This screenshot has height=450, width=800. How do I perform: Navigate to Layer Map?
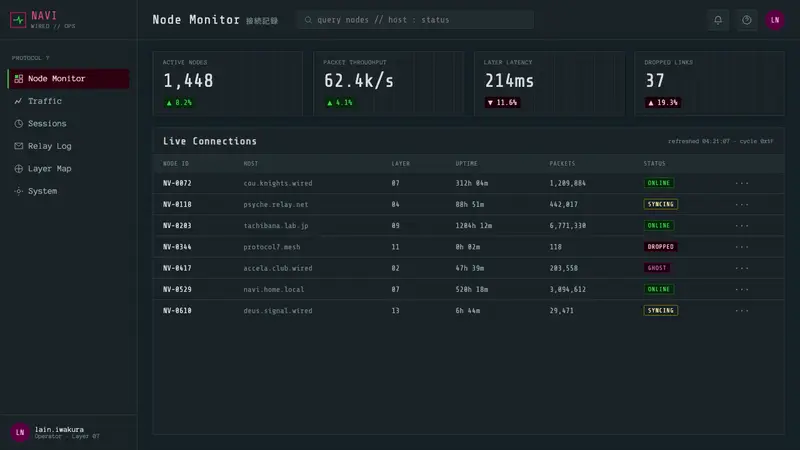[x=68, y=168]
